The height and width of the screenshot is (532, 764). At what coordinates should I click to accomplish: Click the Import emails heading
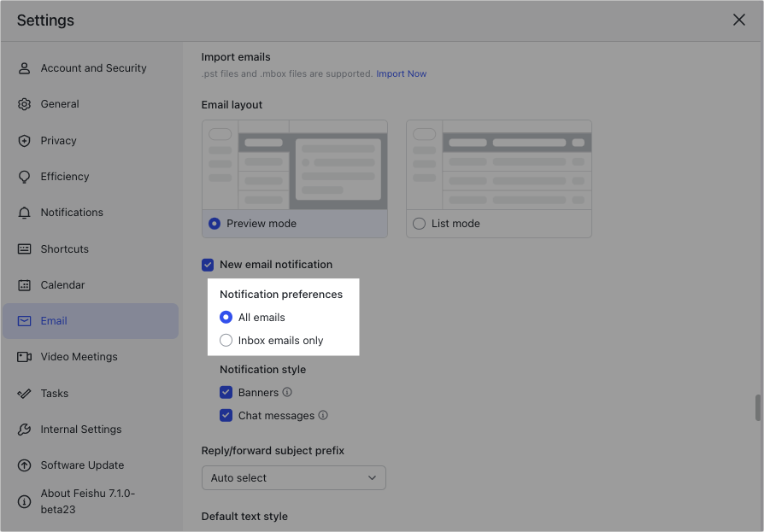pyautogui.click(x=236, y=57)
